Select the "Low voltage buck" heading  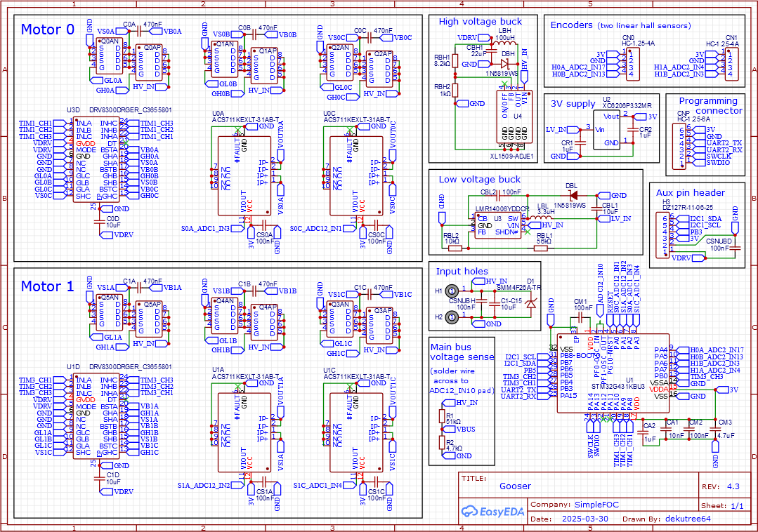480,179
